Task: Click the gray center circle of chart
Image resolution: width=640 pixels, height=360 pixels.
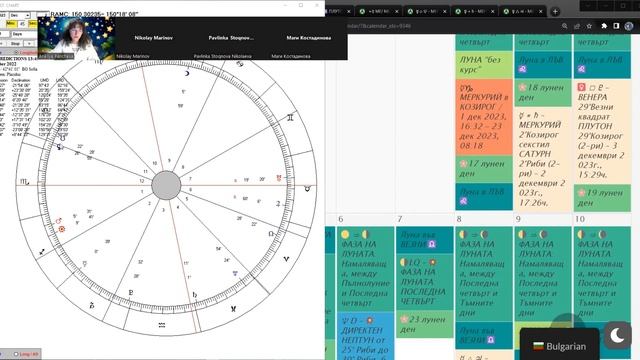Action: pyautogui.click(x=166, y=185)
